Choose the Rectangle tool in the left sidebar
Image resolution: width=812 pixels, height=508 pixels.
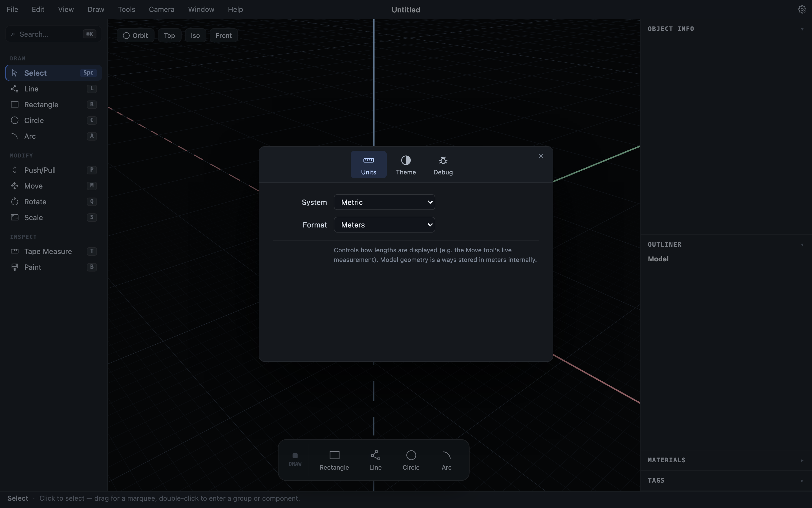tap(54, 104)
